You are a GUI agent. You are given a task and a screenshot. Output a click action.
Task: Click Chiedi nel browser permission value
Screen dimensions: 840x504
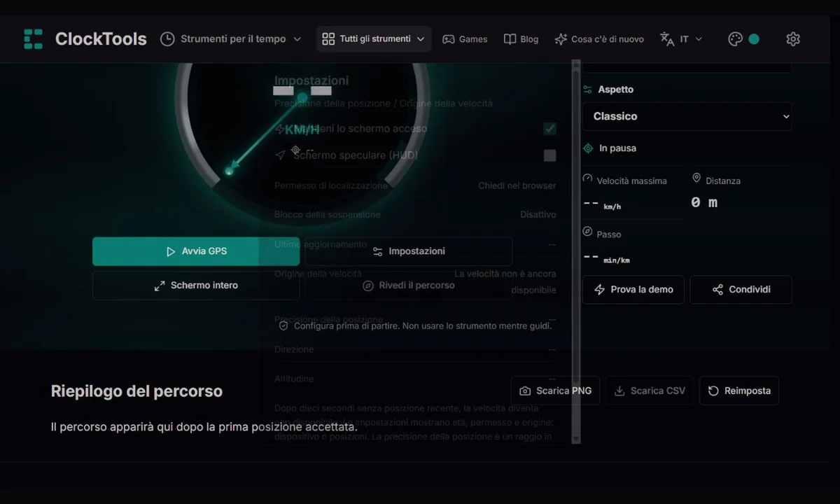pyautogui.click(x=517, y=186)
